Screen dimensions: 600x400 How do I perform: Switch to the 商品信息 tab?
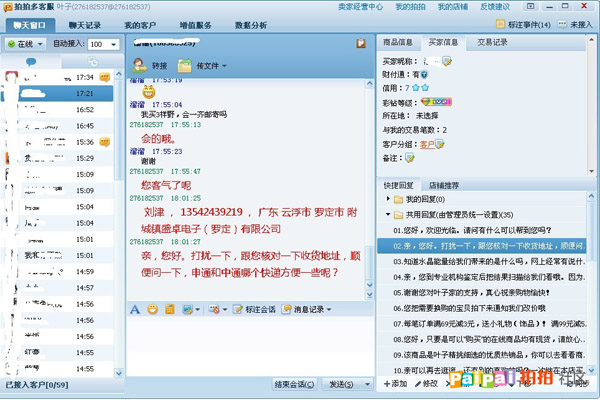pyautogui.click(x=398, y=42)
